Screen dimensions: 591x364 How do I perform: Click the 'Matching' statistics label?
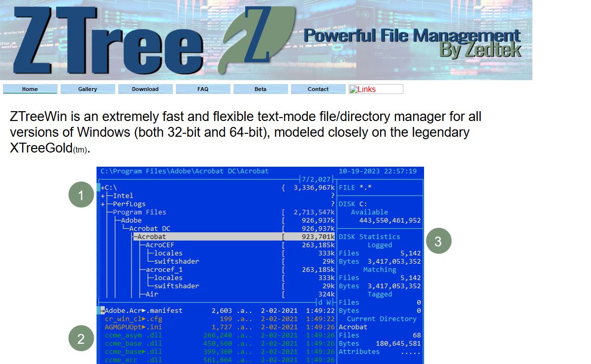(x=380, y=270)
